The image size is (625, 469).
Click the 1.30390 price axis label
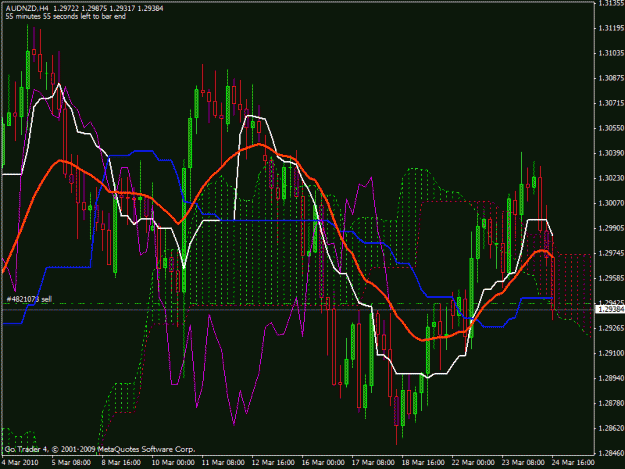point(610,153)
